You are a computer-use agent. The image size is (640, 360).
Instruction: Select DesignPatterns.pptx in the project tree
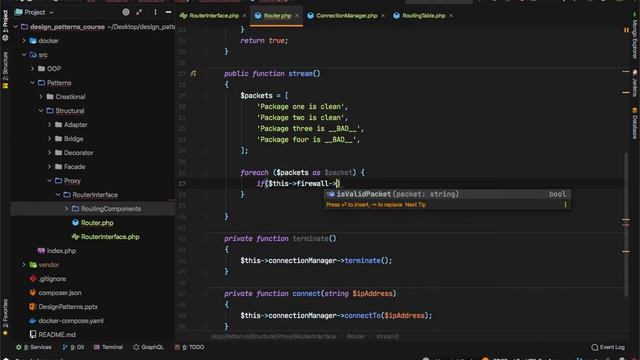point(64,307)
